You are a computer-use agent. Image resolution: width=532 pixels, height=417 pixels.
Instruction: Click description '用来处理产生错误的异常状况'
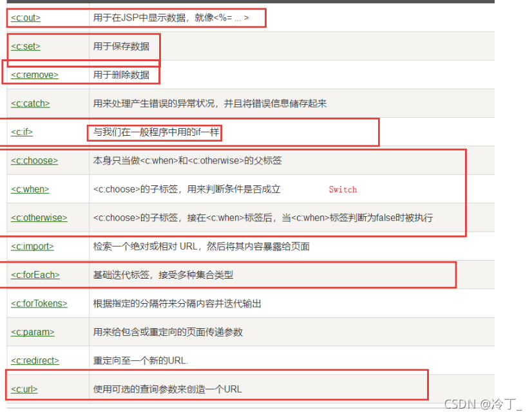click(x=154, y=104)
